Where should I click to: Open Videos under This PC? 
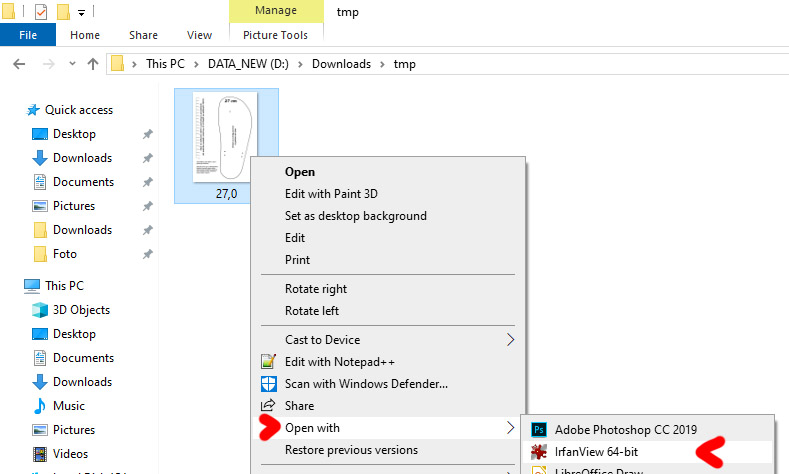tap(70, 453)
